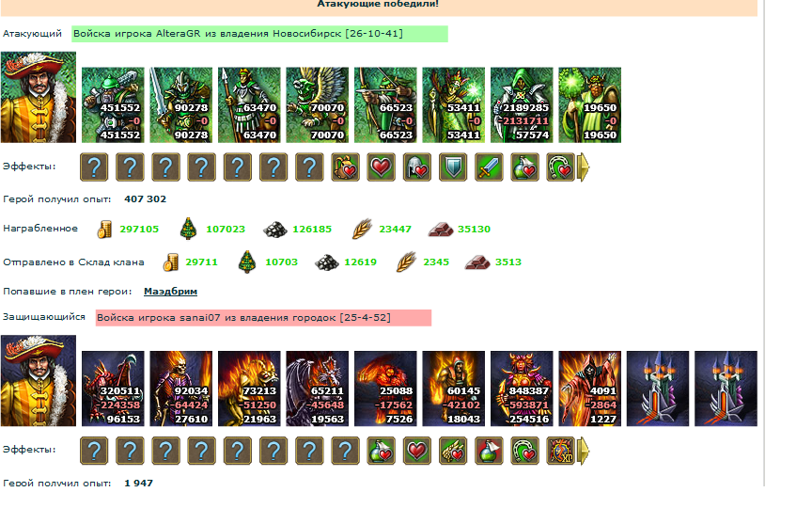Image resolution: width=812 pixels, height=508 pixels.
Task: Click the attacker's hero portrait
Action: 39,97
